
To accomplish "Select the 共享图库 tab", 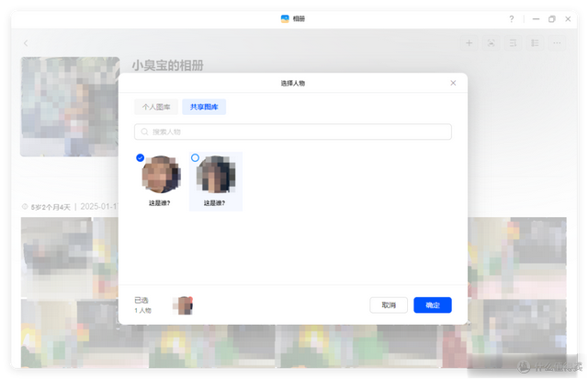I will tap(204, 107).
